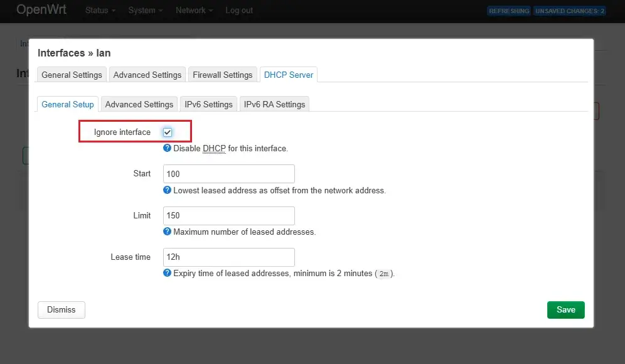Click the Log out link
The height and width of the screenshot is (364, 625).
tap(239, 11)
